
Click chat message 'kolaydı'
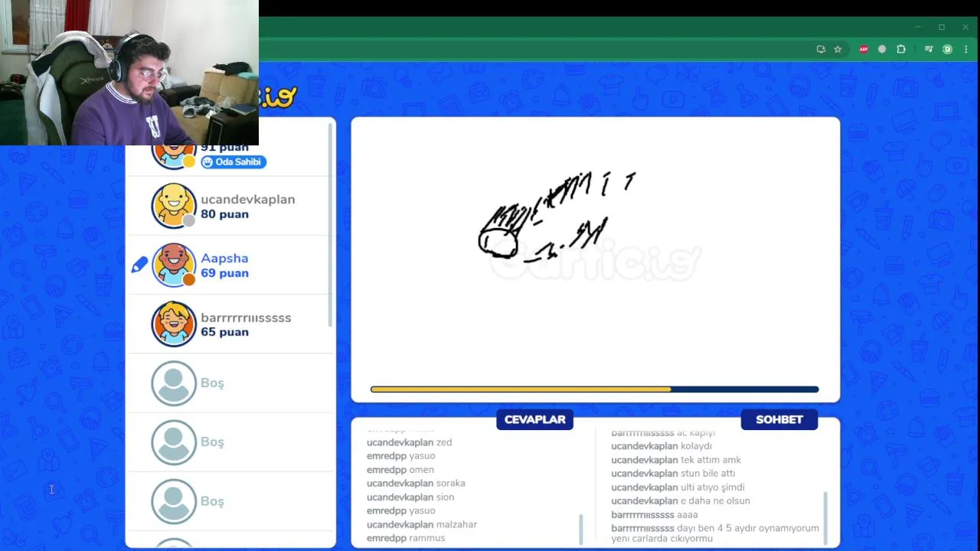point(696,446)
